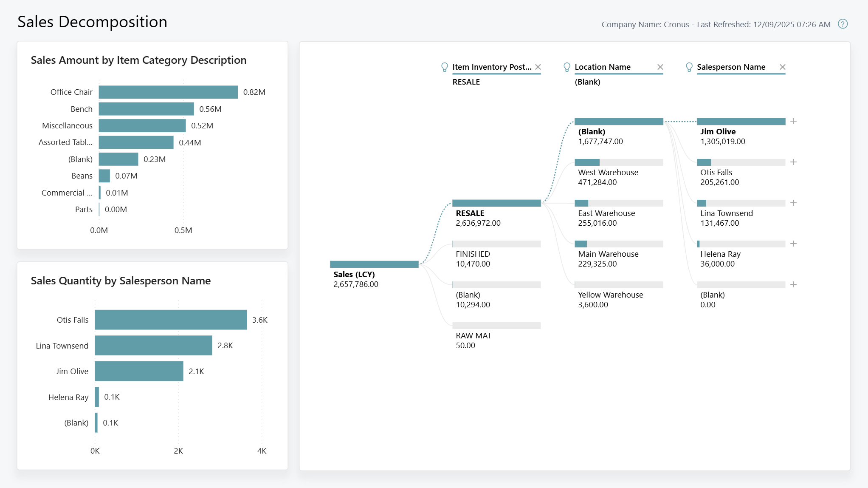Expand the Jim Olive node with the plus
This screenshot has height=488, width=868.
[794, 121]
